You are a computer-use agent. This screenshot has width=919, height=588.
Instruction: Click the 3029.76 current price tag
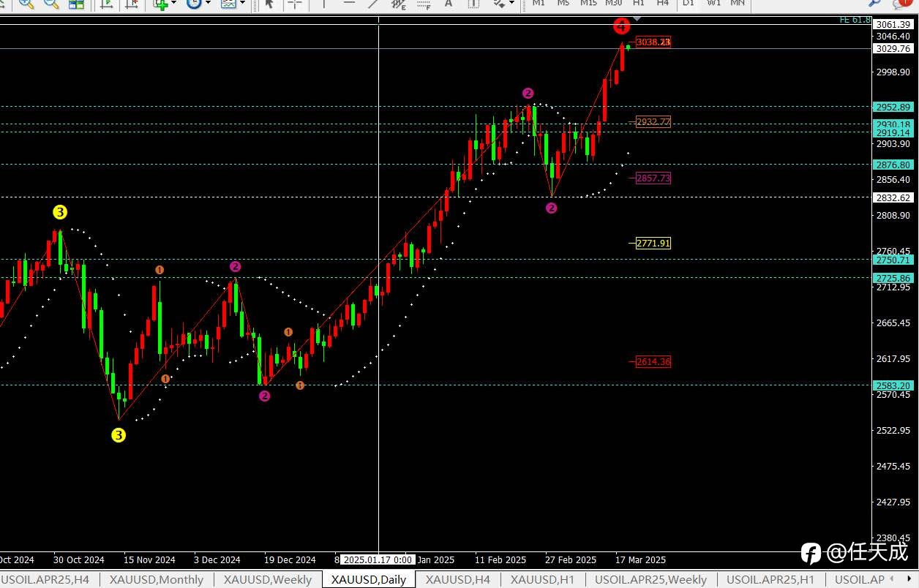coord(893,49)
